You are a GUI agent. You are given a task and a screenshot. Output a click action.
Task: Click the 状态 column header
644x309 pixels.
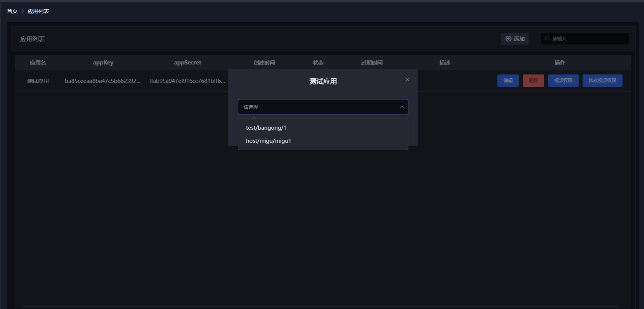pos(318,63)
